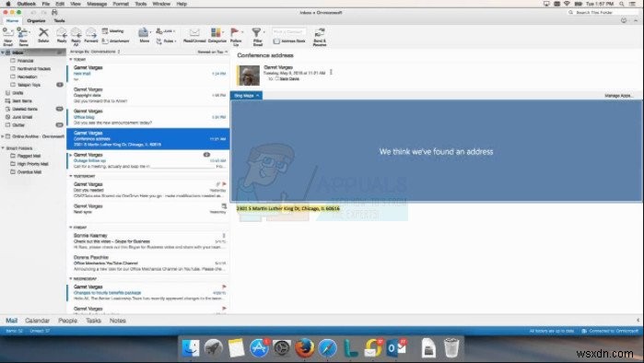Switch to the Notes view
The image size is (644, 363).
[x=117, y=321]
